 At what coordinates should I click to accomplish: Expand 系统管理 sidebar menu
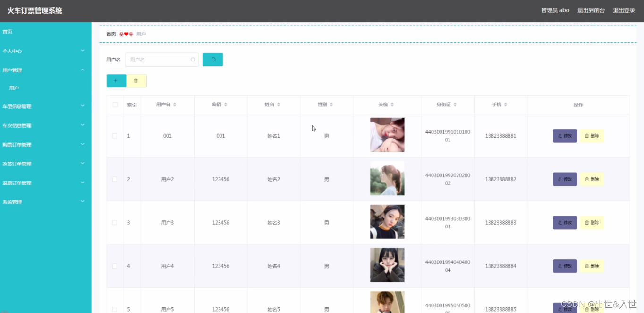(x=45, y=202)
